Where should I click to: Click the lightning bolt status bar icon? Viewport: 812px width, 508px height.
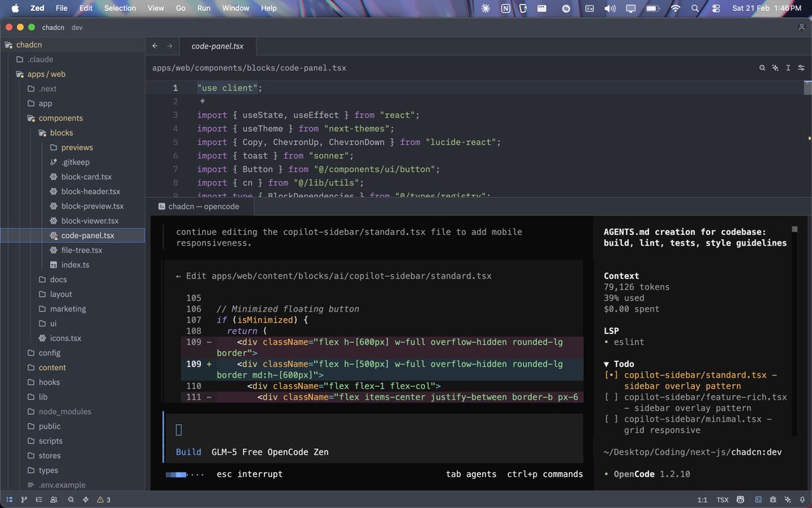click(85, 500)
